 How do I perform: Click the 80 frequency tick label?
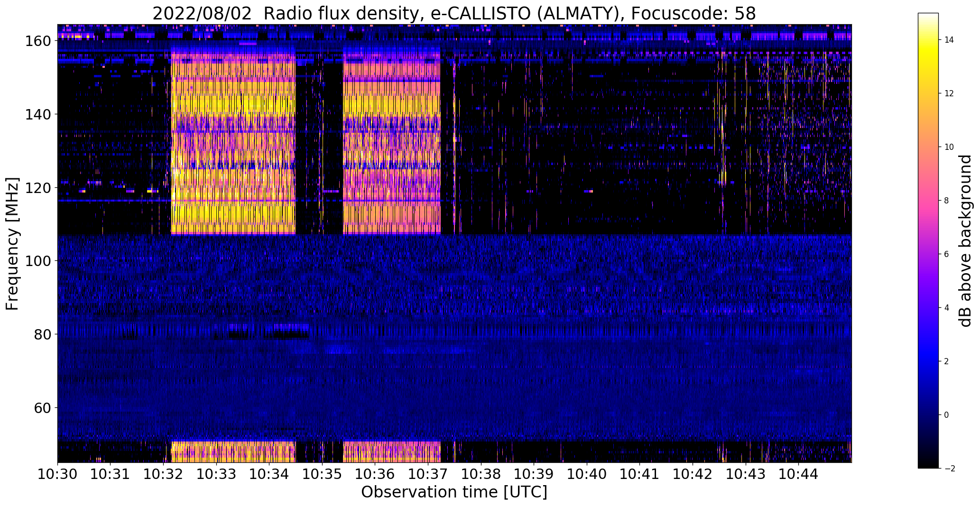(44, 334)
